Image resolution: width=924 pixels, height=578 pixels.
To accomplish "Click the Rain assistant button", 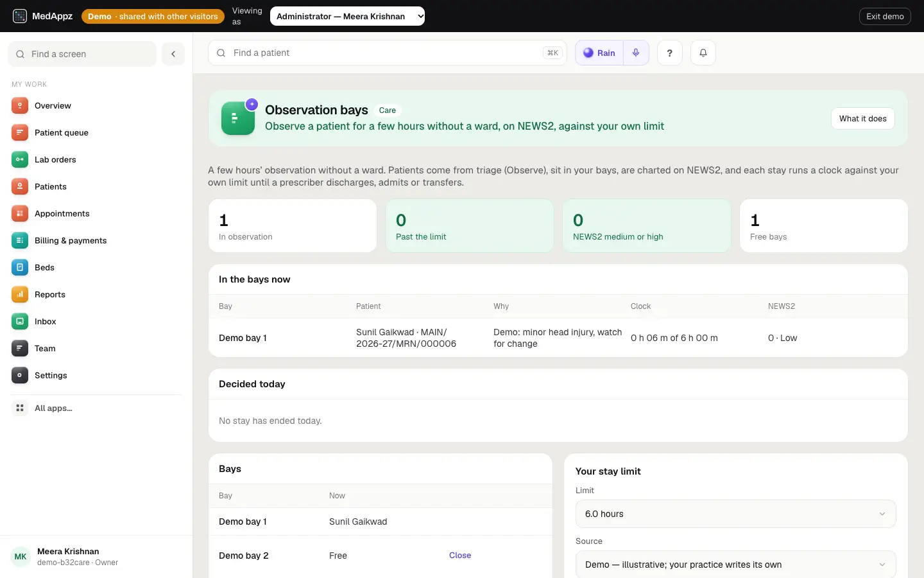I will (x=599, y=53).
